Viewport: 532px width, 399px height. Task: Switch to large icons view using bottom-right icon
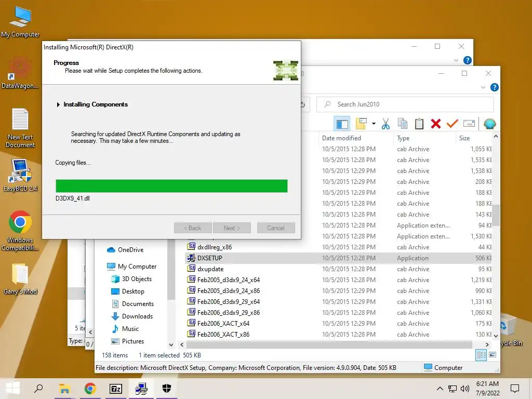click(493, 355)
